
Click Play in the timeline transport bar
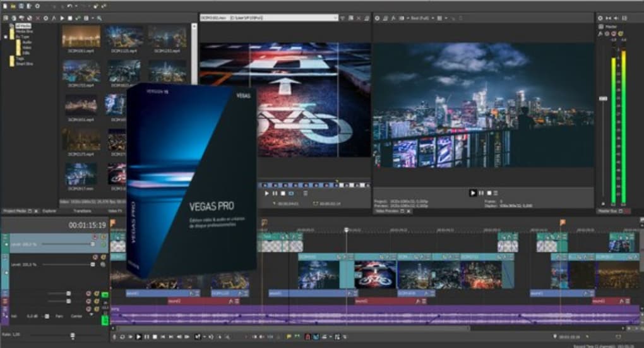coord(139,337)
